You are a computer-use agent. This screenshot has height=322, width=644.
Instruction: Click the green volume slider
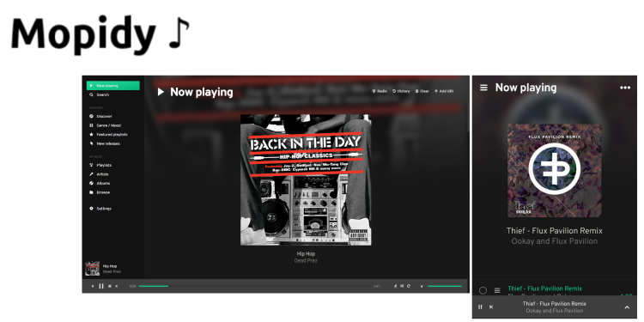pyautogui.click(x=445, y=286)
